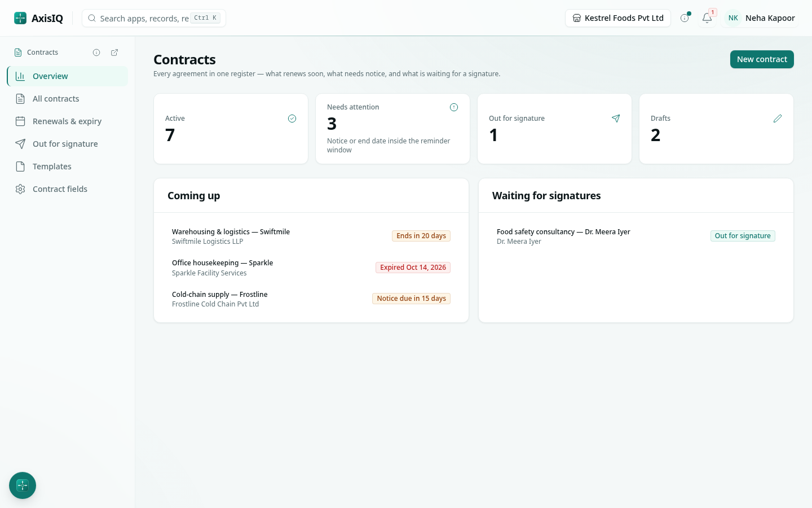Open the notifications bell
This screenshot has width=812, height=508.
point(707,18)
